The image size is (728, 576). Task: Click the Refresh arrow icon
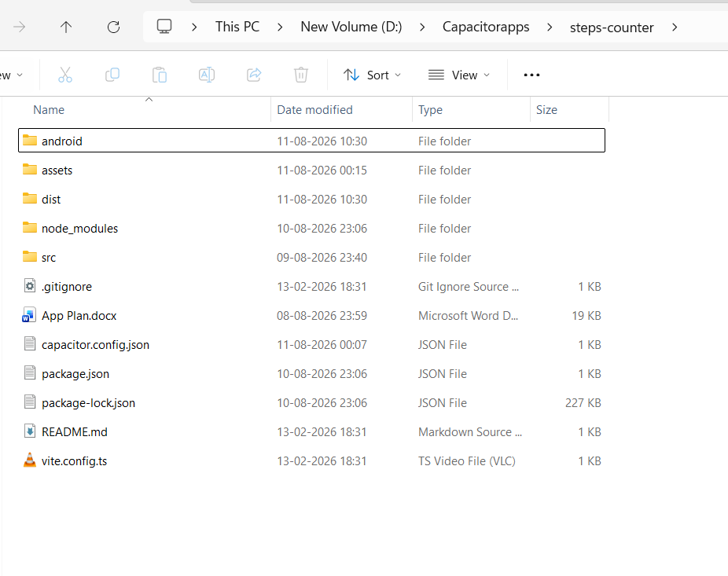[x=114, y=27]
